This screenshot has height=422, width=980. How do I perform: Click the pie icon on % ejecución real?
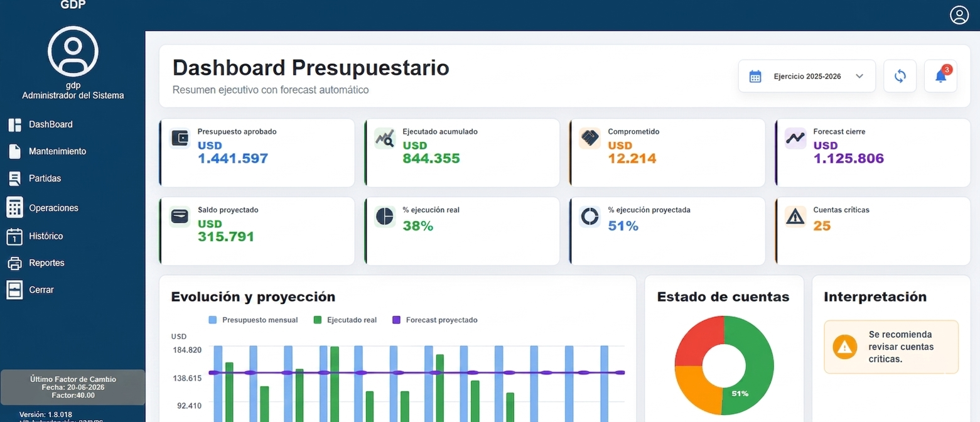pos(384,217)
